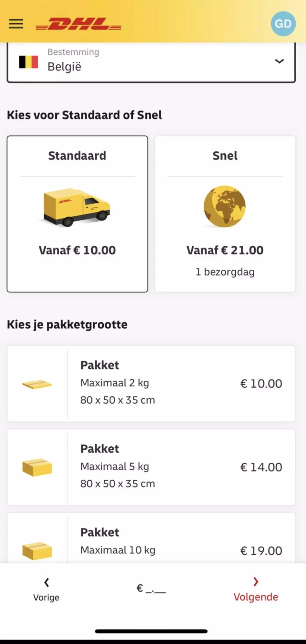
Task: Open the hamburger menu
Action: [x=16, y=24]
